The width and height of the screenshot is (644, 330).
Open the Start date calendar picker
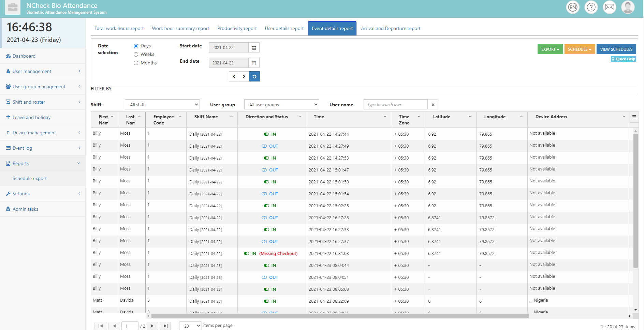(x=254, y=48)
